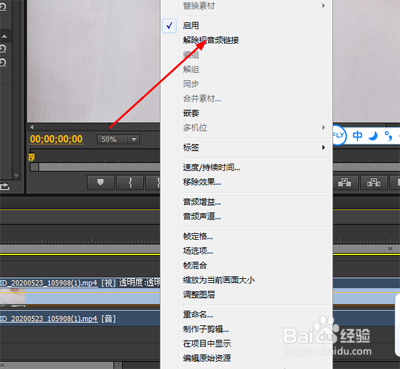This screenshot has height=369, width=400.
Task: Select the 编组 menu entry
Action: tap(247, 55)
